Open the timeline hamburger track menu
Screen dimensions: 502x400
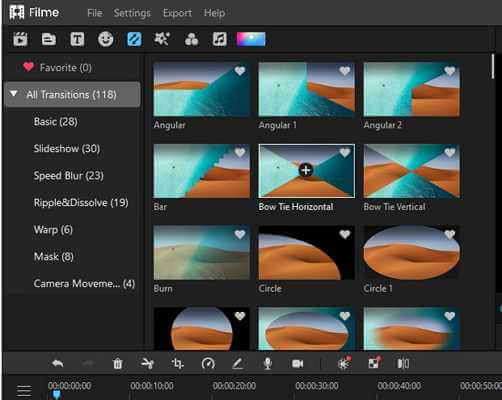coord(24,391)
